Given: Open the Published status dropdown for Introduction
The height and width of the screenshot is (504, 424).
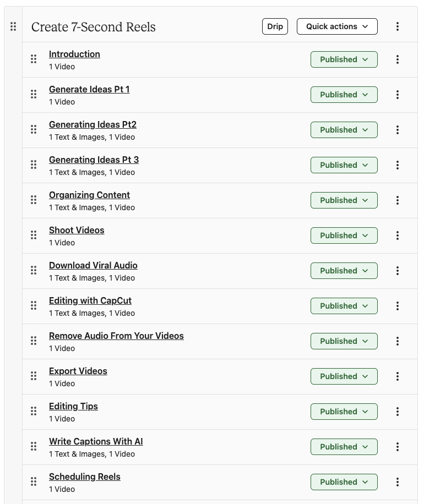Looking at the screenshot, I should point(344,59).
